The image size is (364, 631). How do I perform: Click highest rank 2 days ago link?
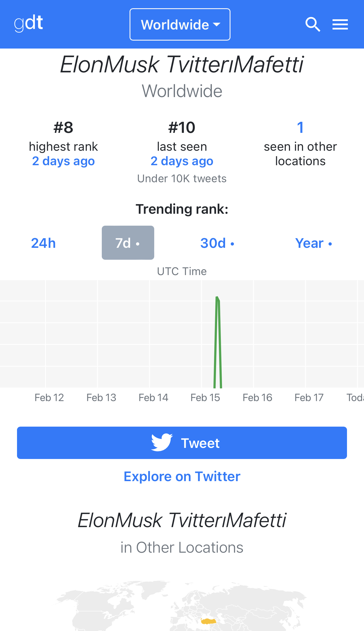pyautogui.click(x=64, y=161)
